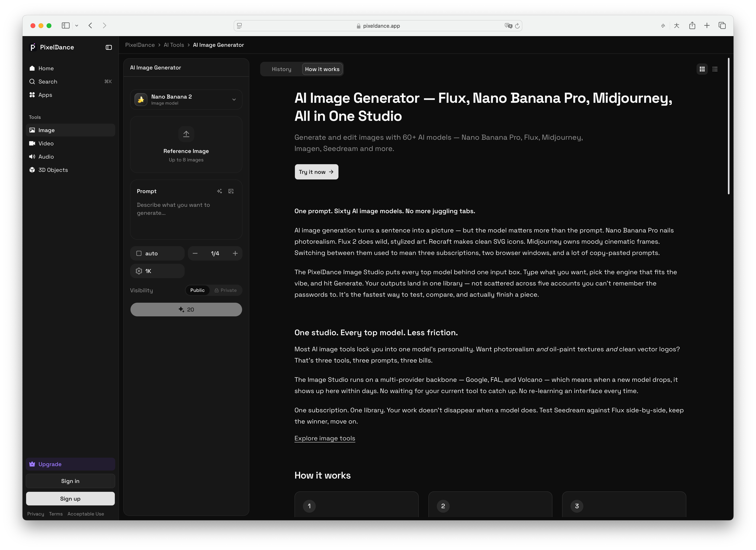Click the Upgrade crown button
The height and width of the screenshot is (550, 756).
[70, 464]
